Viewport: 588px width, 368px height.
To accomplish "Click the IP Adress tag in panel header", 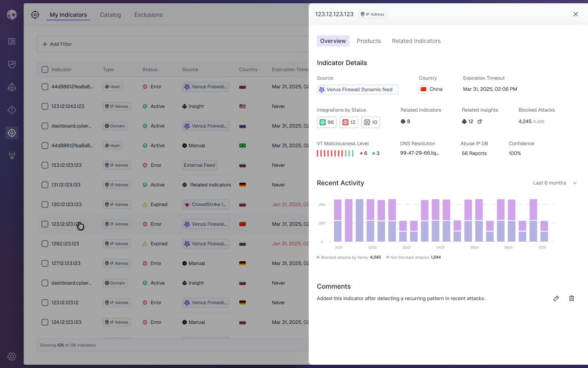I will [373, 14].
